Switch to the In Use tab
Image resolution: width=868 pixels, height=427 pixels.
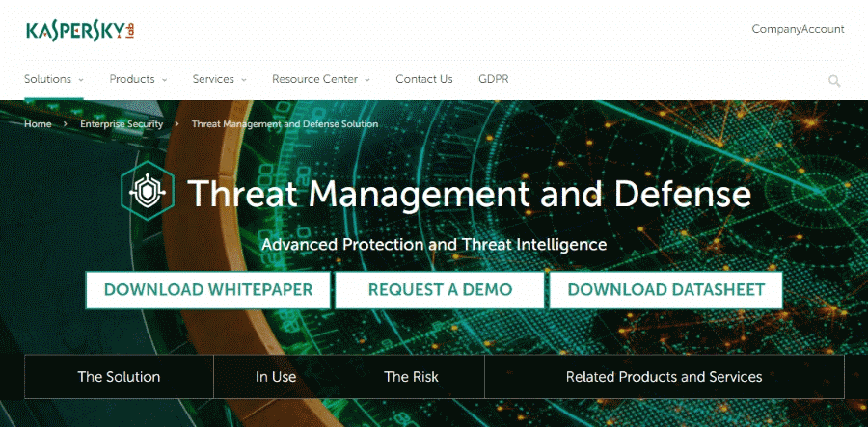(x=276, y=377)
